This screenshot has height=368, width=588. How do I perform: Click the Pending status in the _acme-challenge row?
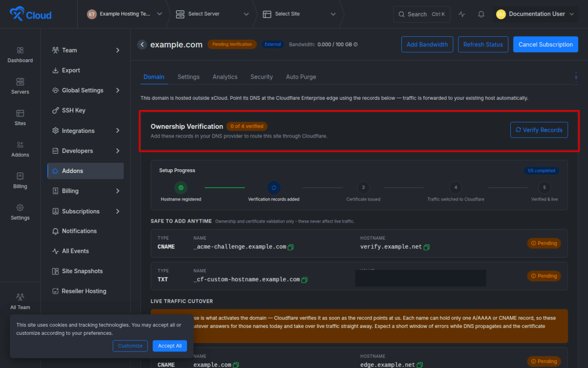(544, 243)
